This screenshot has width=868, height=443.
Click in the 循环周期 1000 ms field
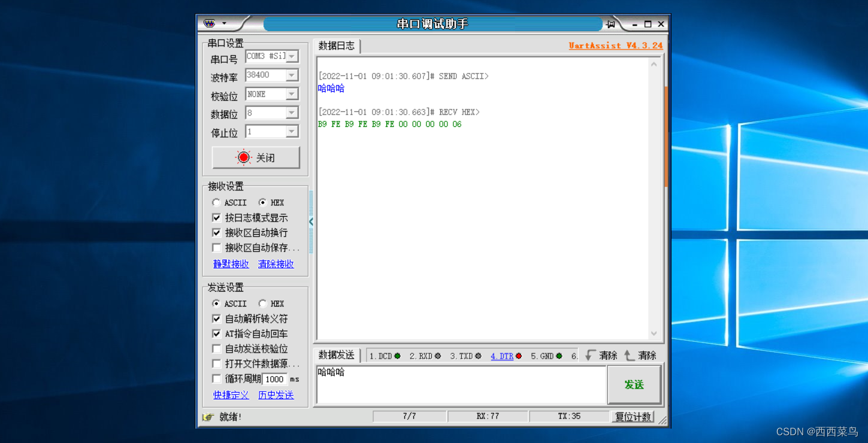coord(275,379)
